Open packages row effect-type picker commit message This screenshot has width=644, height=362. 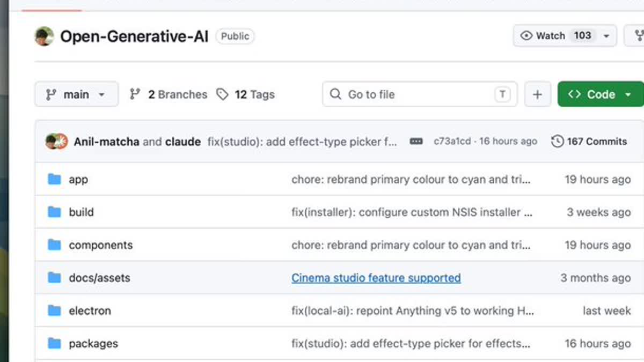point(411,343)
